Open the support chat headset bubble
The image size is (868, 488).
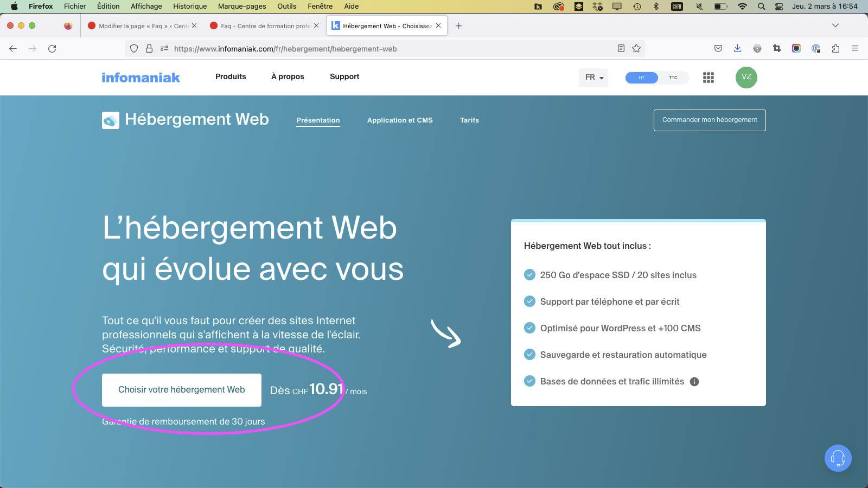click(x=838, y=458)
